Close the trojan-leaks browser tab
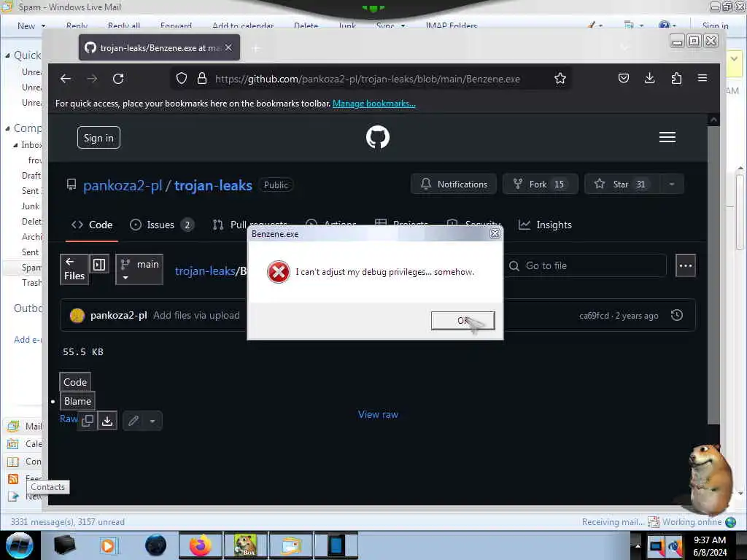Screen dimensions: 747x560 click(x=228, y=47)
